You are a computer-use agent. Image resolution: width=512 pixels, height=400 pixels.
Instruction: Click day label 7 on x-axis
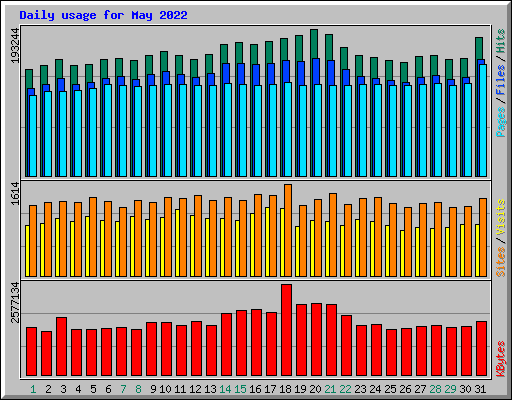pos(123,389)
